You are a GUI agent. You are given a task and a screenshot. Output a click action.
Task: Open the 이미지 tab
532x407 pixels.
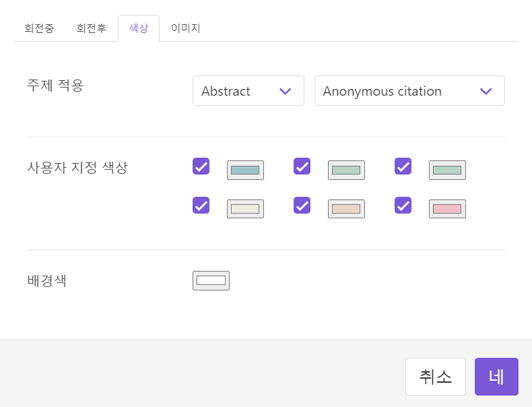[186, 28]
